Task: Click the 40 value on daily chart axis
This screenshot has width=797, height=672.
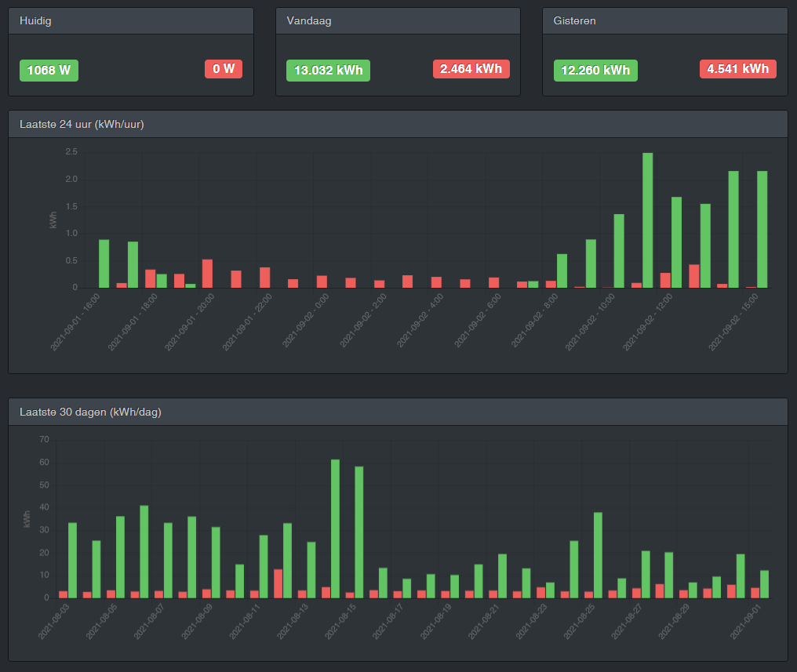Action: [44, 507]
